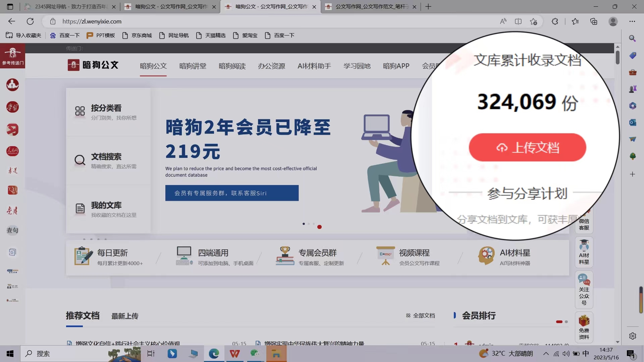Open browser settings and more menu
Image resolution: width=644 pixels, height=362 pixels.
[x=632, y=21]
